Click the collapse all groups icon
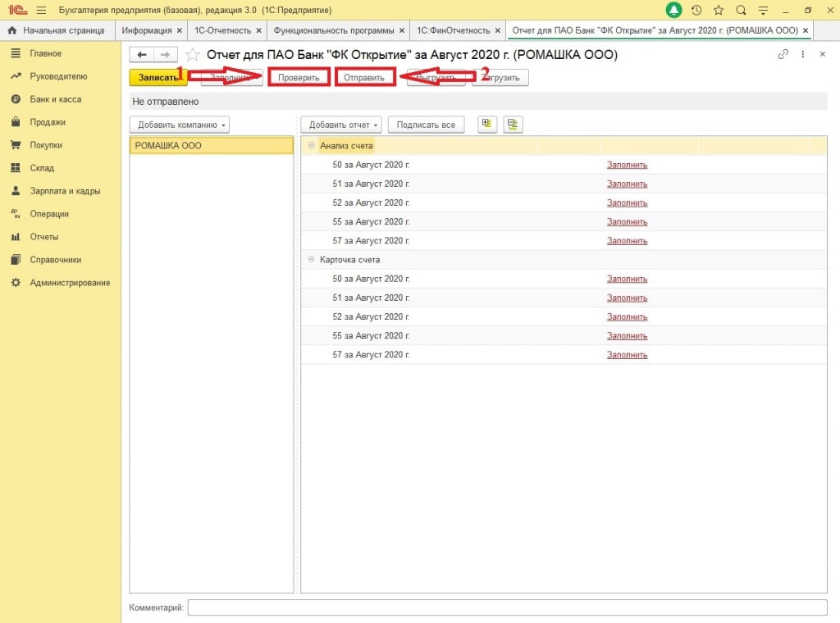Image resolution: width=840 pixels, height=623 pixels. (514, 125)
